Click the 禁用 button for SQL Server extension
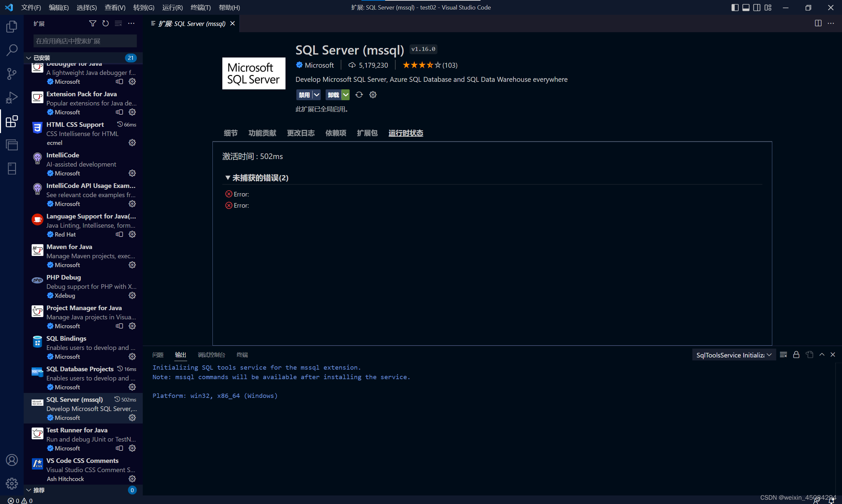The height and width of the screenshot is (504, 842). pyautogui.click(x=304, y=94)
